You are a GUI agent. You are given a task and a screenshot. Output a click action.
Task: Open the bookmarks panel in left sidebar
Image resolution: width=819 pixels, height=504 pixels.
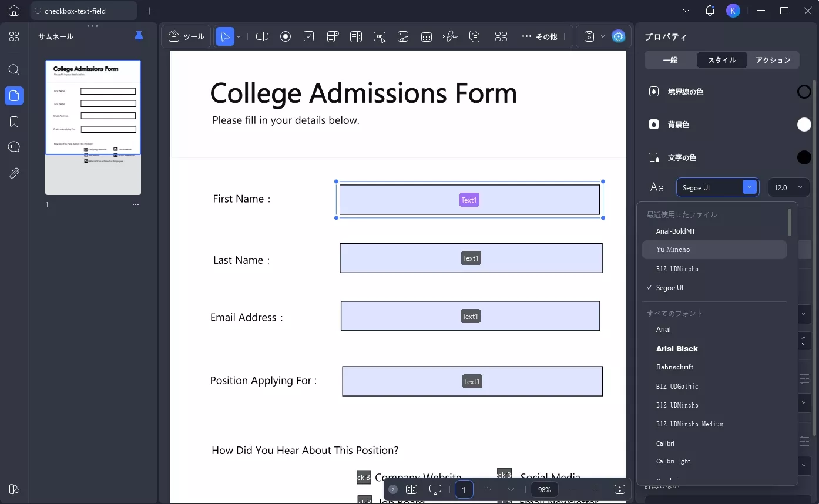pyautogui.click(x=14, y=122)
